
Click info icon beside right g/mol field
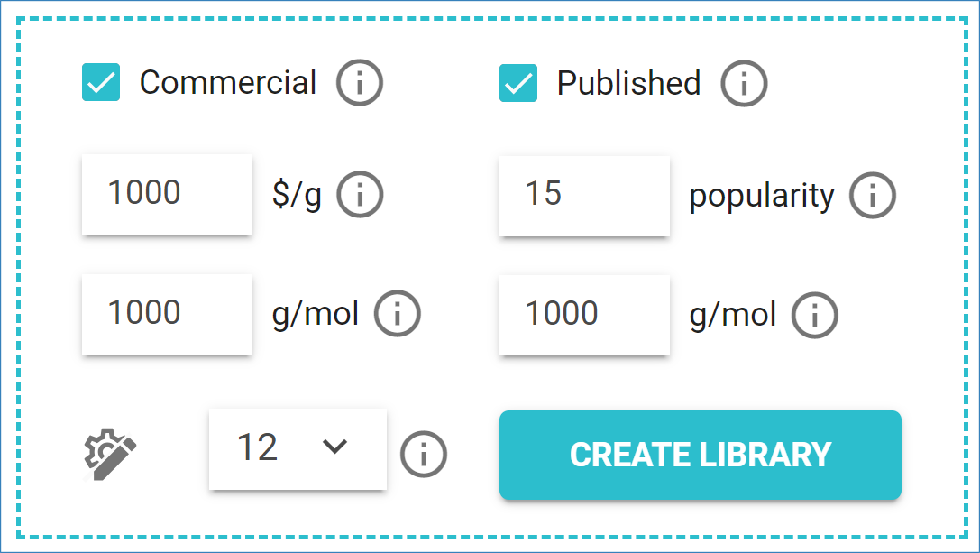click(x=814, y=315)
